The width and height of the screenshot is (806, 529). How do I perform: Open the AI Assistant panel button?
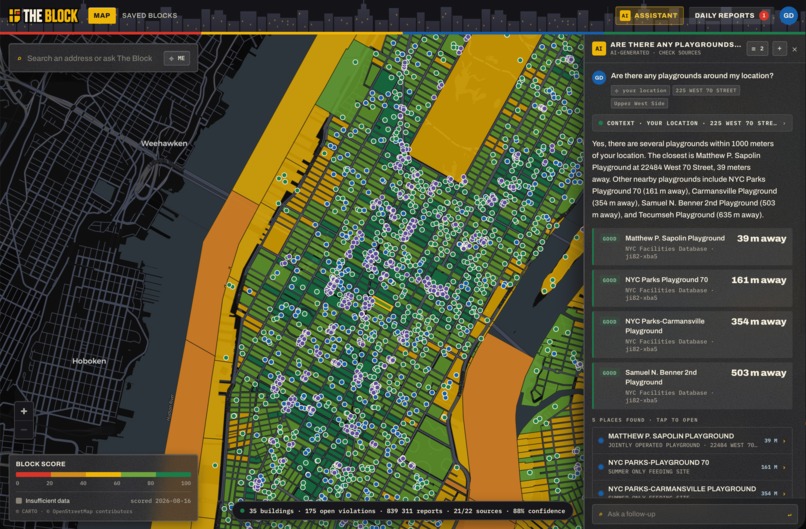pyautogui.click(x=649, y=15)
